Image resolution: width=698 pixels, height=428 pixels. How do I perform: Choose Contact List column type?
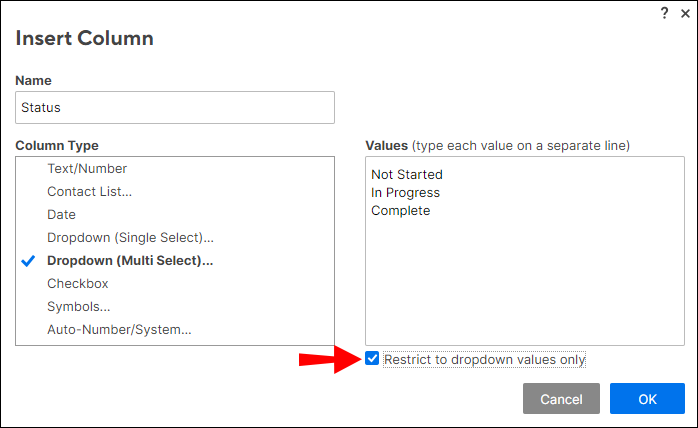[x=89, y=192]
